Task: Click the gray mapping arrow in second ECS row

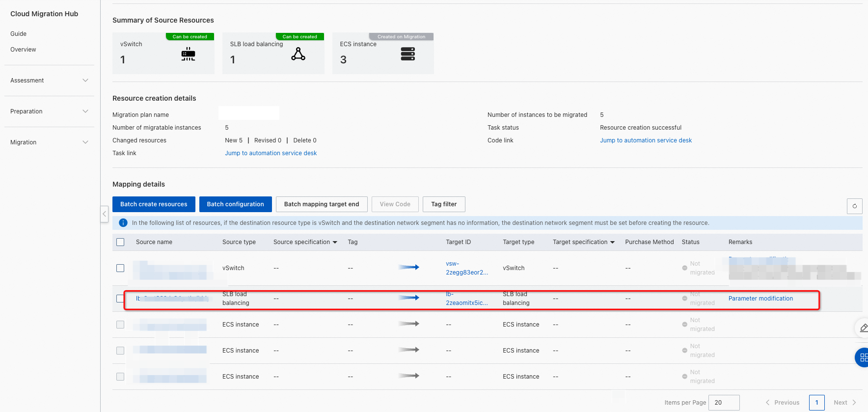Action: click(408, 350)
